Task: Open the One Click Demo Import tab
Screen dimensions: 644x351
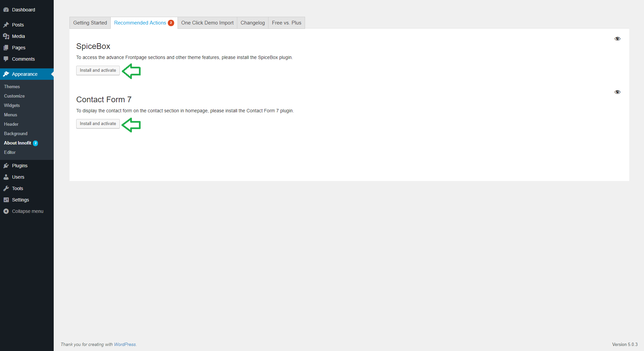Action: coord(207,23)
